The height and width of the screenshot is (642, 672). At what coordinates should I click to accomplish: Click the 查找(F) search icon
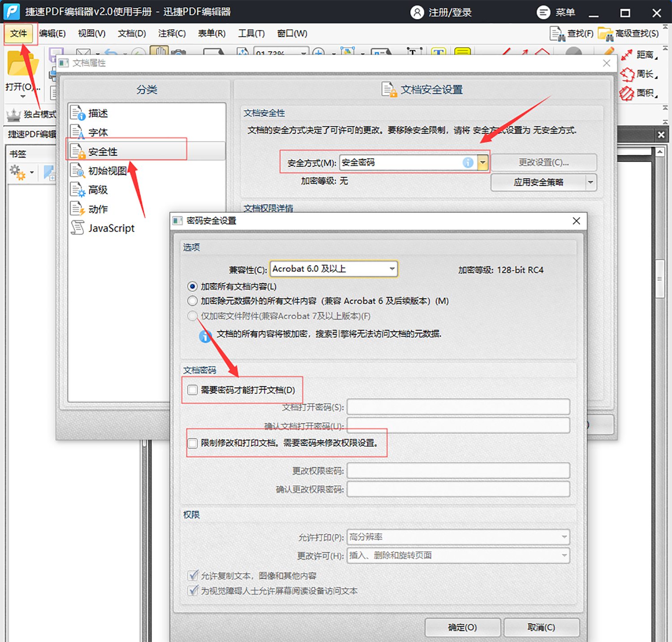[x=558, y=34]
